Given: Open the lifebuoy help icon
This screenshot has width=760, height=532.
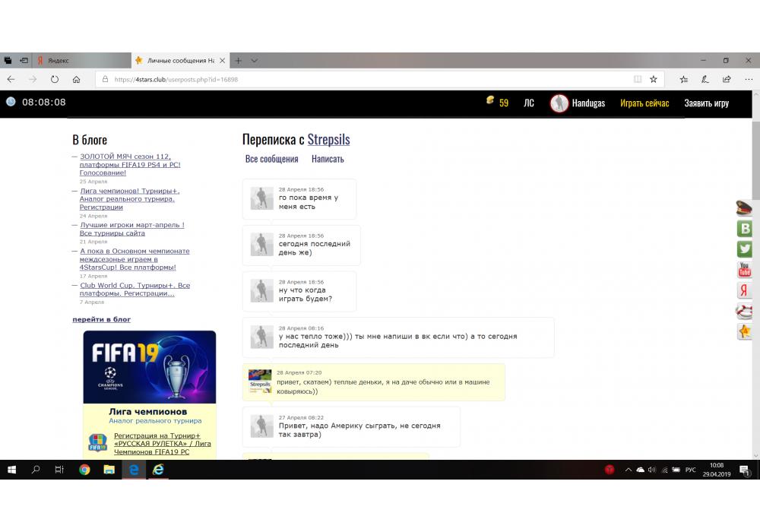Looking at the screenshot, I should point(744,311).
